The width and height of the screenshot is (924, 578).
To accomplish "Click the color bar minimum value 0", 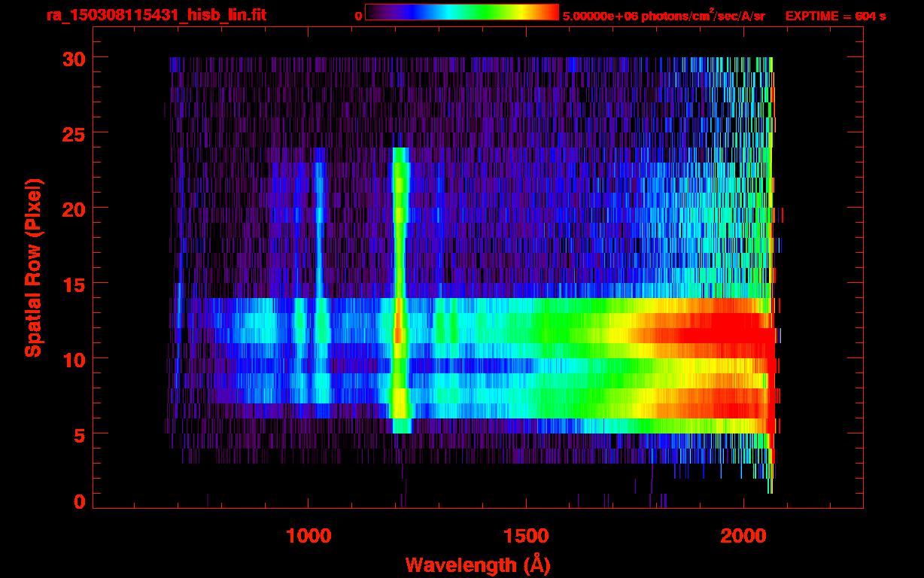I will coord(358,16).
